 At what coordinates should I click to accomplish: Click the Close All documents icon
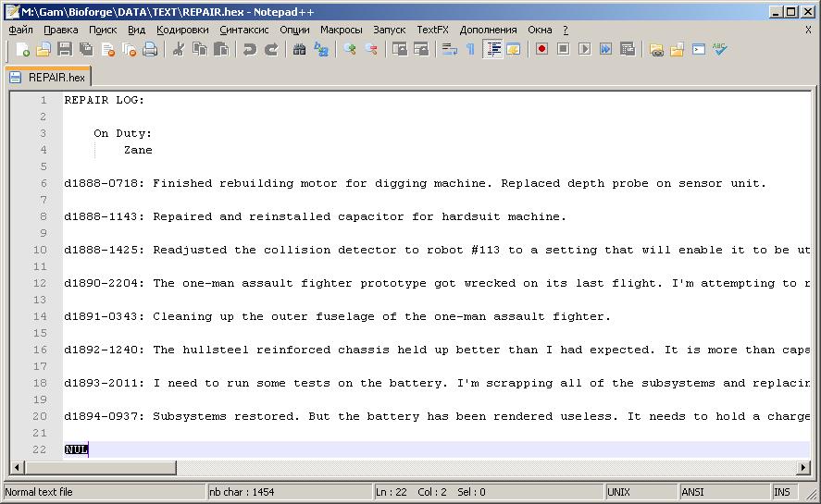[x=129, y=50]
